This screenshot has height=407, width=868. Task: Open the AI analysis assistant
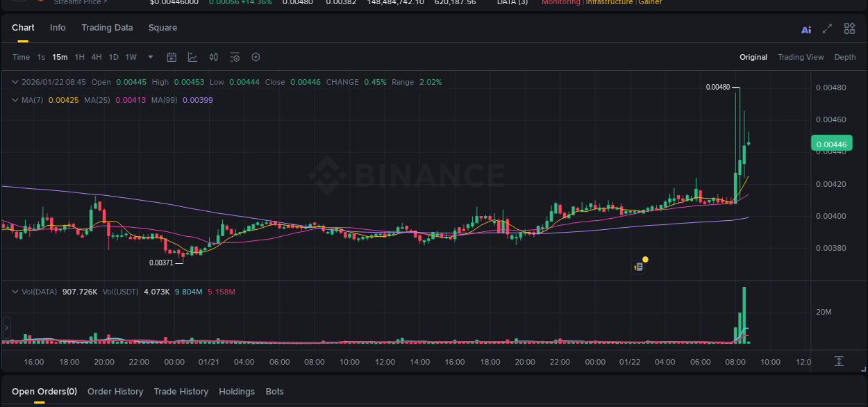806,28
